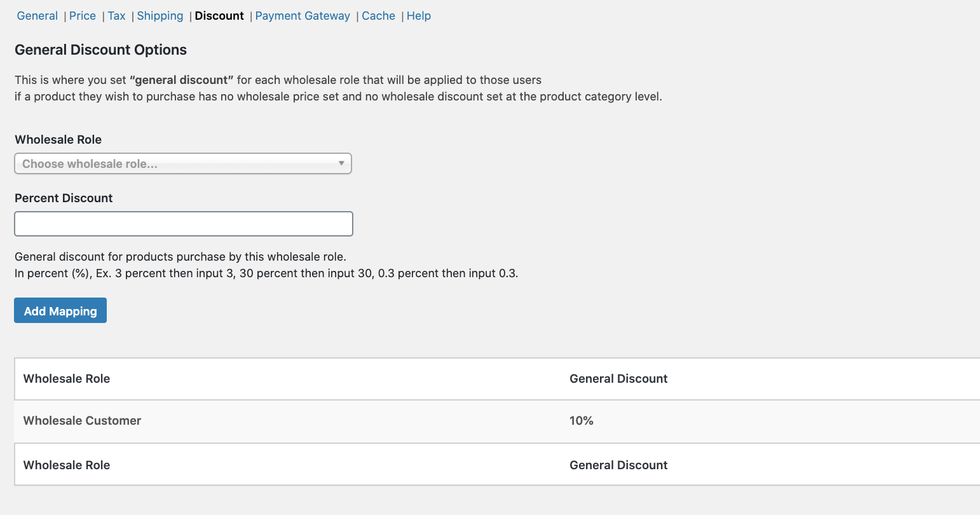Focus the Percent Discount input field
The image size is (980, 515).
183,224
